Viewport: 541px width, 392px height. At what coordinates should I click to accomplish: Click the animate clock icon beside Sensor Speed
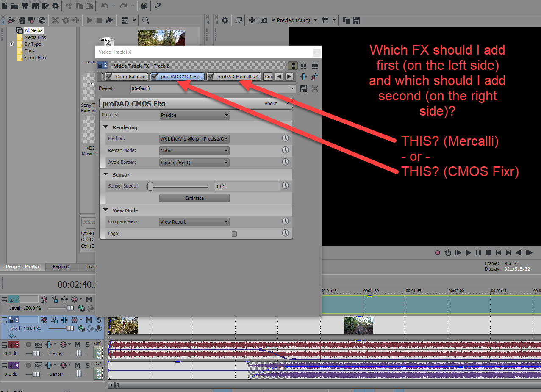pyautogui.click(x=286, y=186)
